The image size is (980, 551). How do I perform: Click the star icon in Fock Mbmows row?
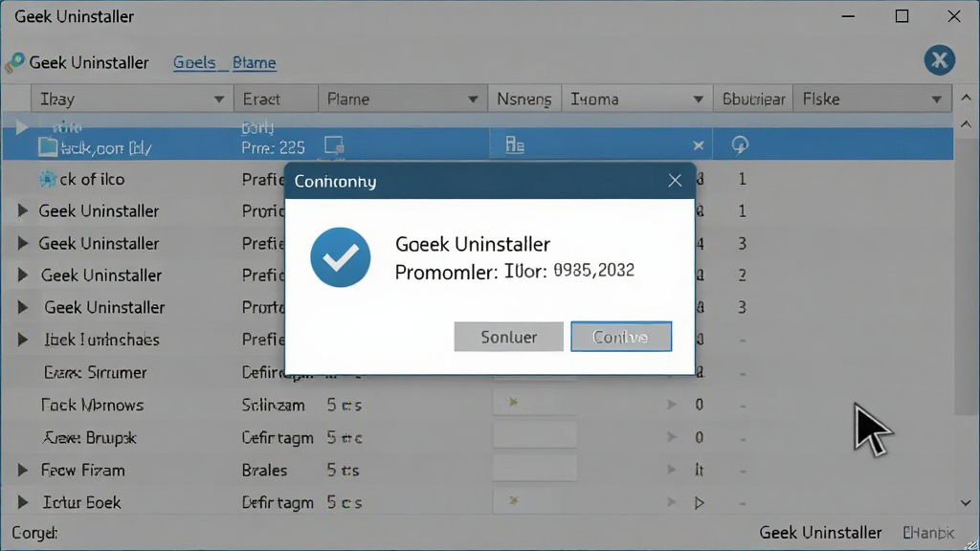513,402
